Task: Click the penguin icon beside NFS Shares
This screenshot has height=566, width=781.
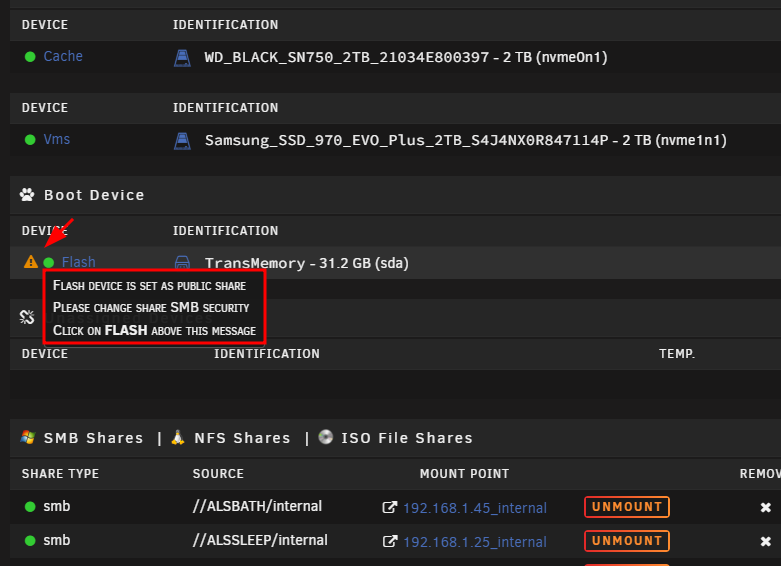Action: (x=178, y=437)
